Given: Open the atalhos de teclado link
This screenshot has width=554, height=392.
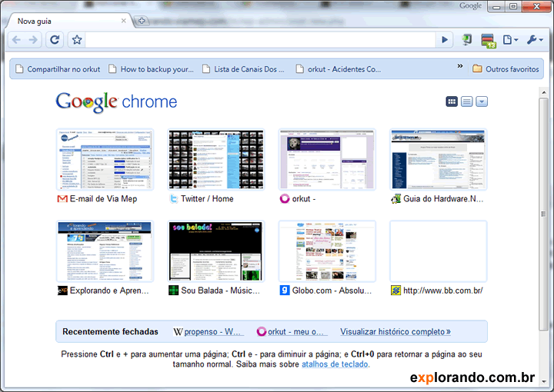Looking at the screenshot, I should tap(335, 364).
